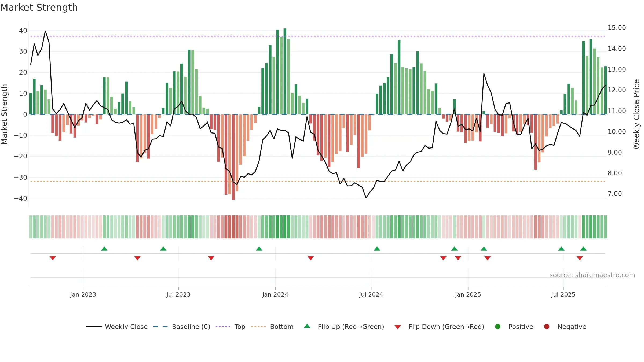Toggle the Positive green circle legend entry
This screenshot has width=644, height=362.
coord(514,327)
